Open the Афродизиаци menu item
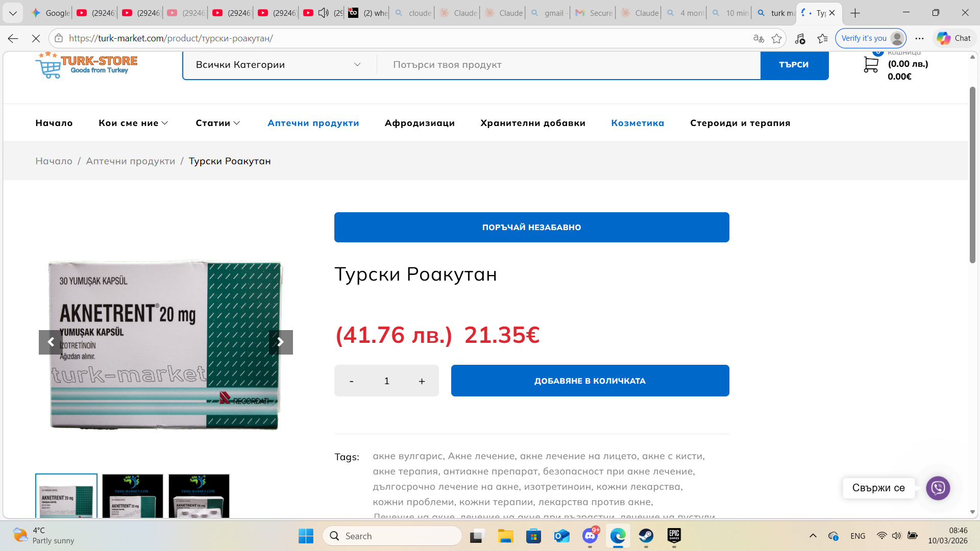The height and width of the screenshot is (551, 980). [420, 123]
